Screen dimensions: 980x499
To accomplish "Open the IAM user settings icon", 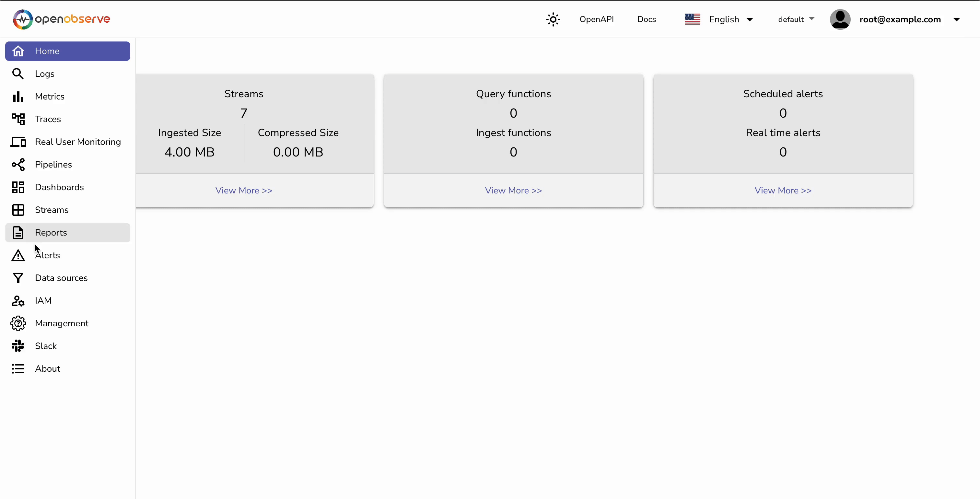I will (x=18, y=300).
